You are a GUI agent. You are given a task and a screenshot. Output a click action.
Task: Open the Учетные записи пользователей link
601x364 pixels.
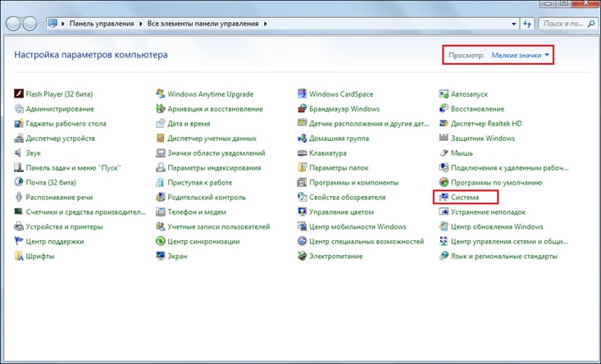(218, 226)
